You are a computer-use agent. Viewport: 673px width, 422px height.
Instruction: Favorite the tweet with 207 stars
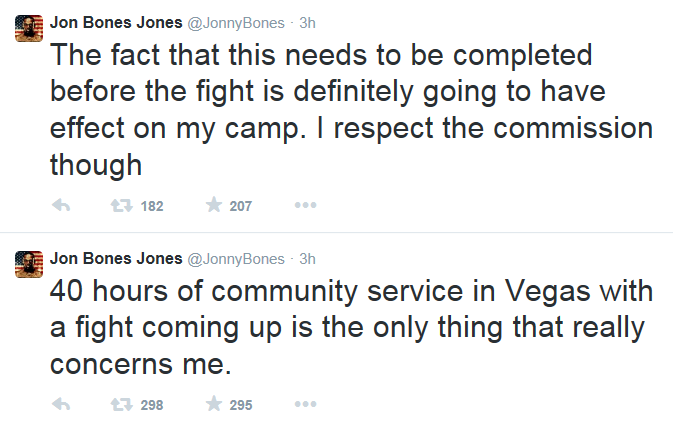214,205
